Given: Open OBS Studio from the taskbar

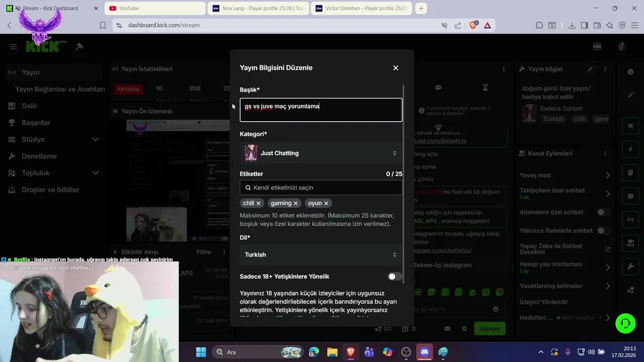Looking at the screenshot, I should point(406,352).
